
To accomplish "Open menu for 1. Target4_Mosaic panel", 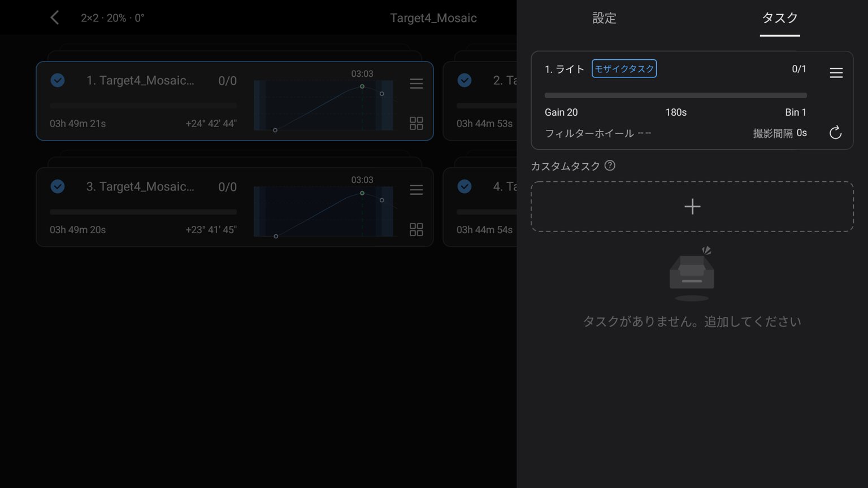I will 416,84.
